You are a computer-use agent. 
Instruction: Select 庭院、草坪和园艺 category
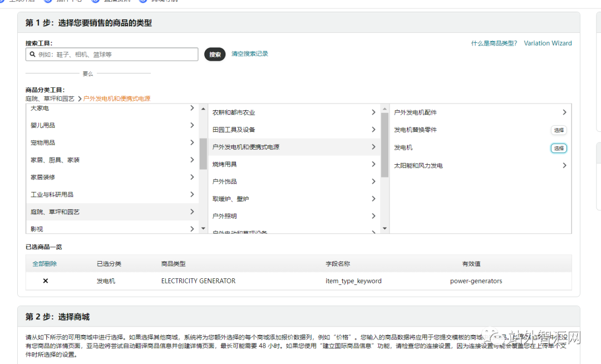point(55,212)
